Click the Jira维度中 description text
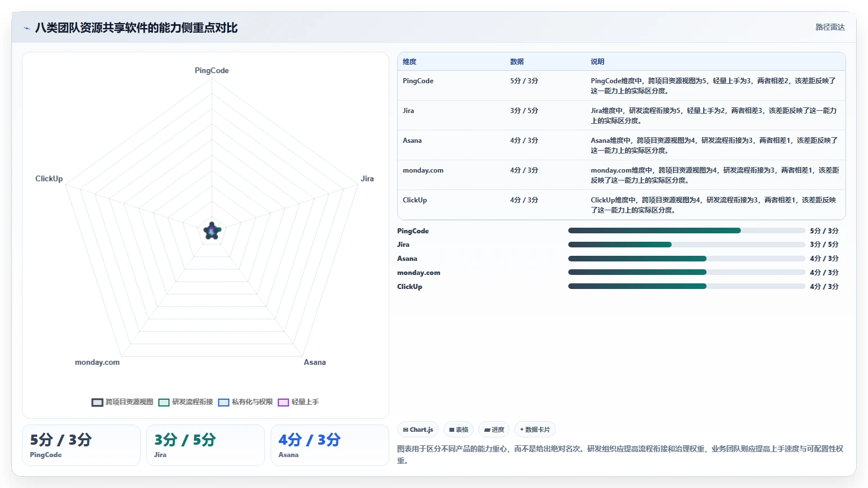The height and width of the screenshot is (488, 868). tap(714, 116)
